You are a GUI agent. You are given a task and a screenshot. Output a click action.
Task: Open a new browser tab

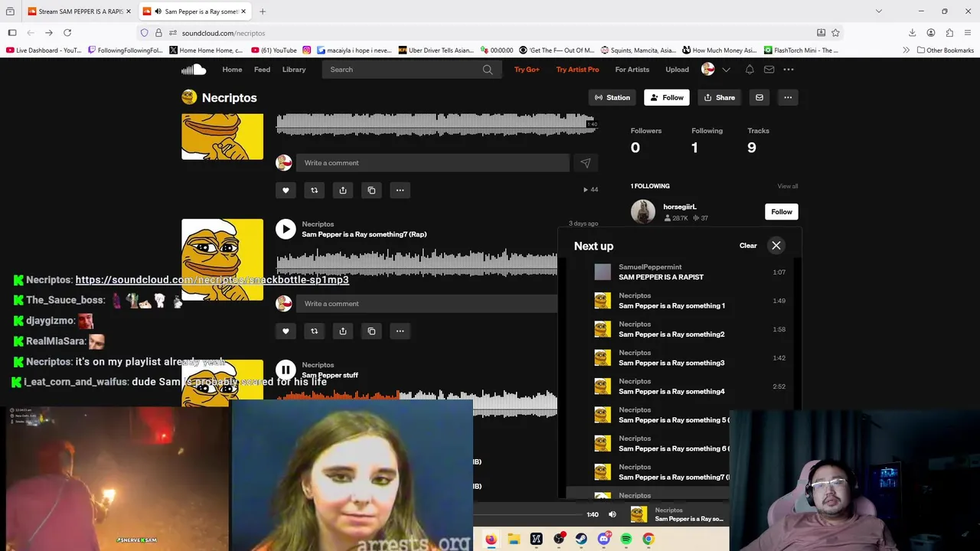262,11
